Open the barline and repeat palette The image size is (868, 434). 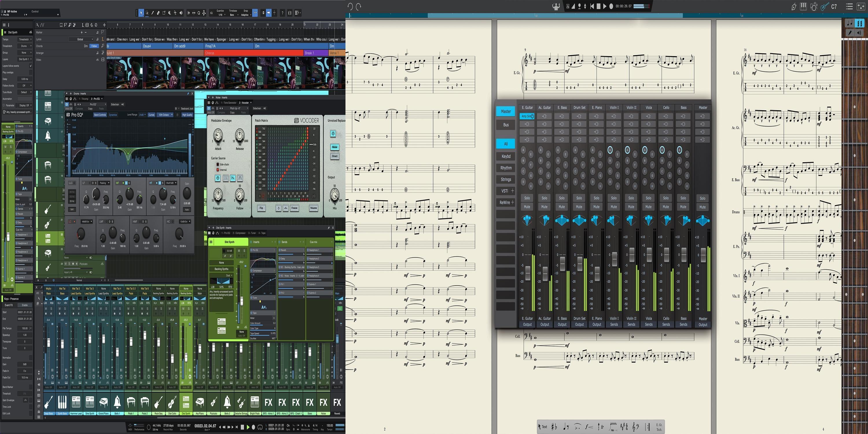point(648,427)
